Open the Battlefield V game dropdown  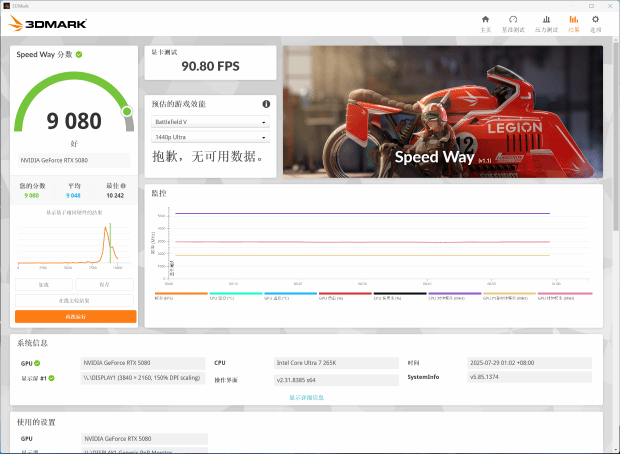pos(210,122)
